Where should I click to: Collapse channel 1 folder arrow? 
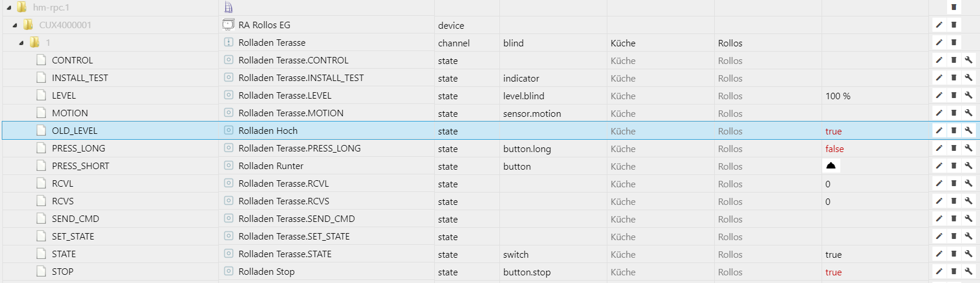(21, 43)
